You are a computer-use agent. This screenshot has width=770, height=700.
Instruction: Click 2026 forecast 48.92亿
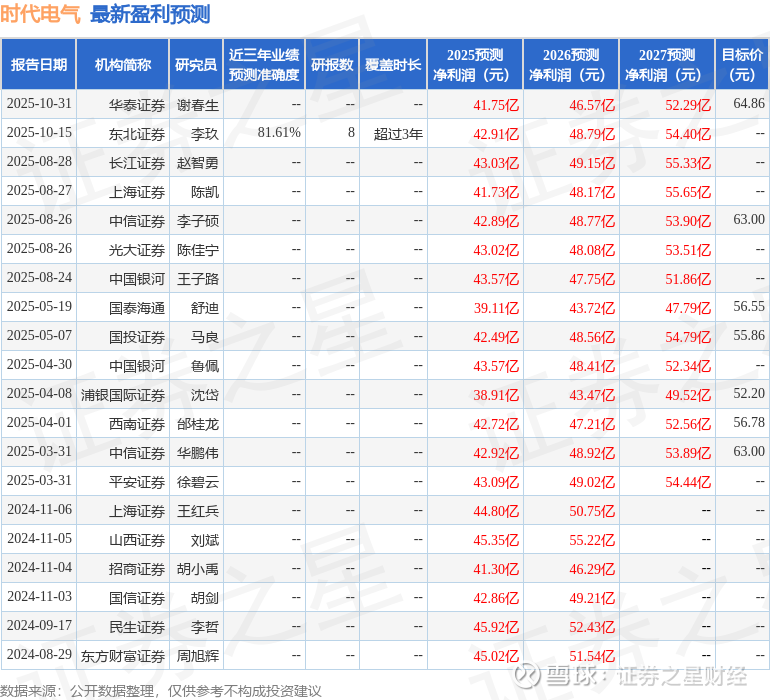592,453
